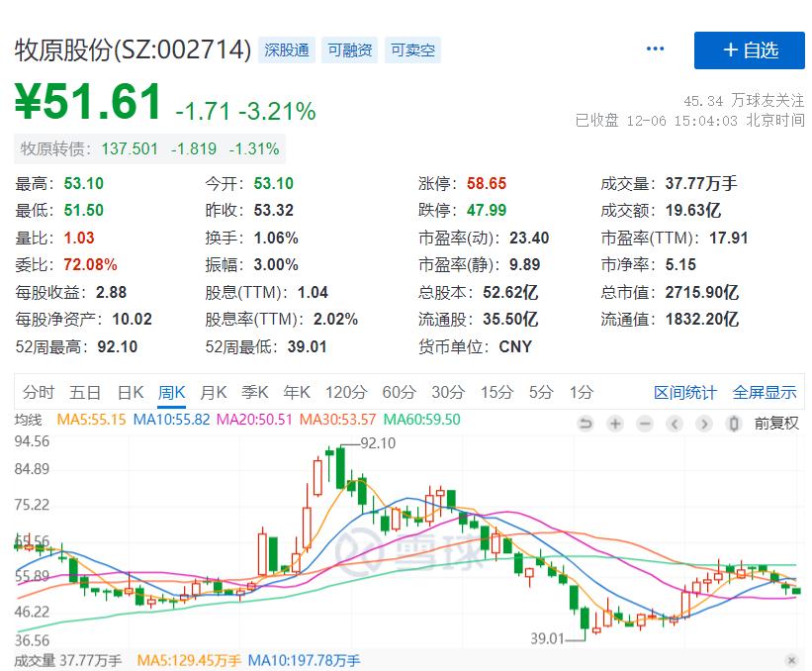The height and width of the screenshot is (671, 812).
Task: Click the MA60:59.50 indicator label
Action: point(421,420)
